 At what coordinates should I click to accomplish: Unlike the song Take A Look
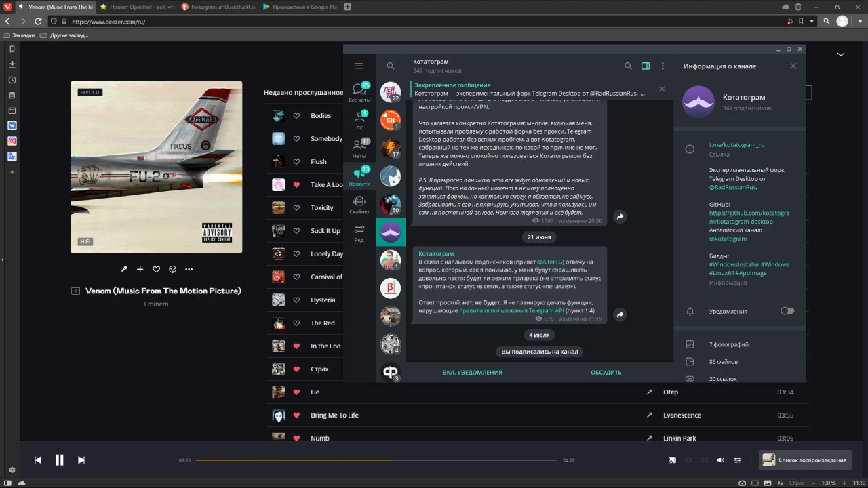296,185
